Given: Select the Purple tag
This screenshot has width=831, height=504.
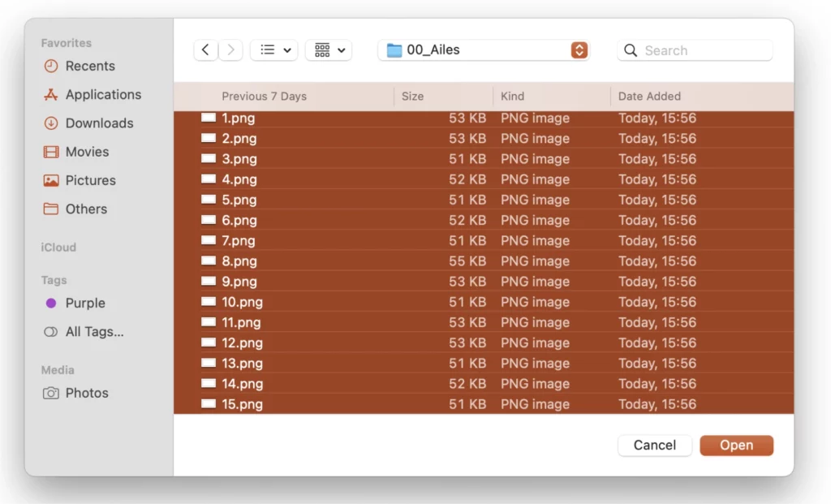Looking at the screenshot, I should pos(75,304).
